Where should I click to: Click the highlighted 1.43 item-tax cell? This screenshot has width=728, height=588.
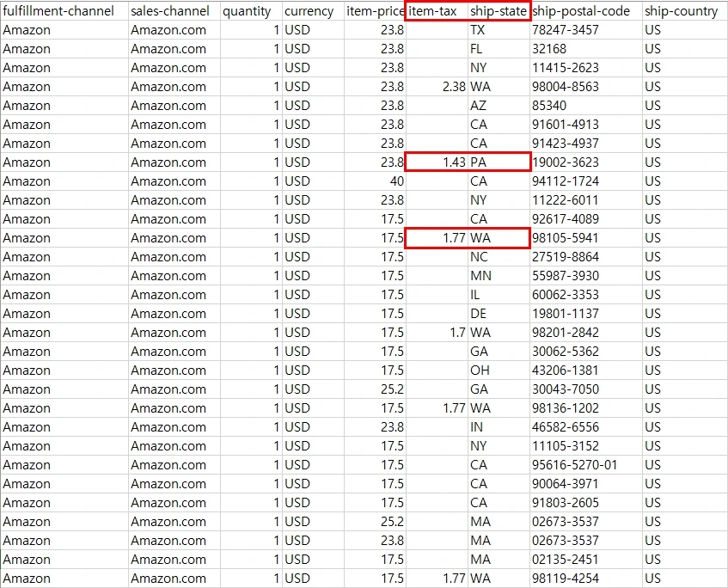[x=438, y=162]
